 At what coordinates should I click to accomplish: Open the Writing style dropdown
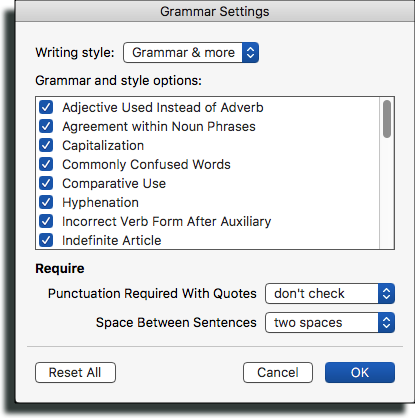pos(191,53)
